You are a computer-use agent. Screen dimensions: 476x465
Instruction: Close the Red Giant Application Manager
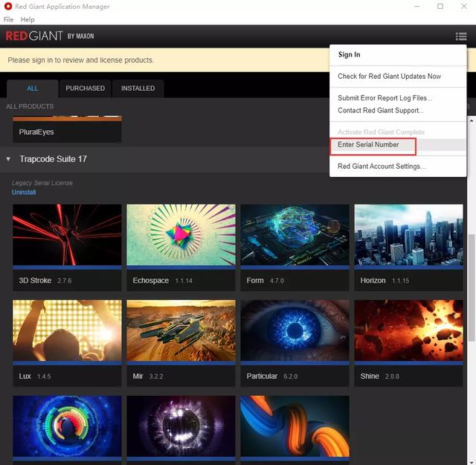464,6
